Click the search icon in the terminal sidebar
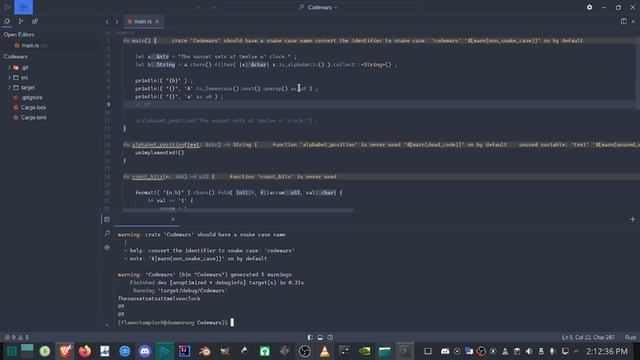The width and height of the screenshot is (640, 360). (107, 233)
